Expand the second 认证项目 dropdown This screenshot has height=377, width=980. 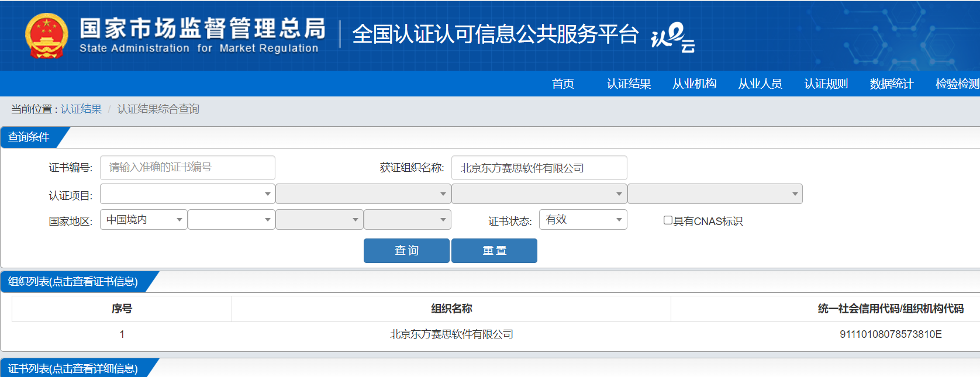tap(363, 194)
